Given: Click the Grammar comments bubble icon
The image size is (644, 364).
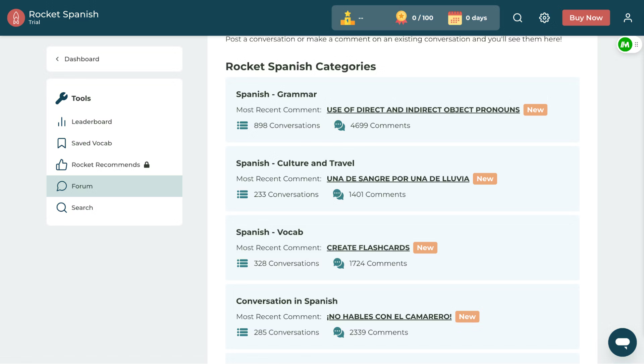Looking at the screenshot, I should point(339,126).
